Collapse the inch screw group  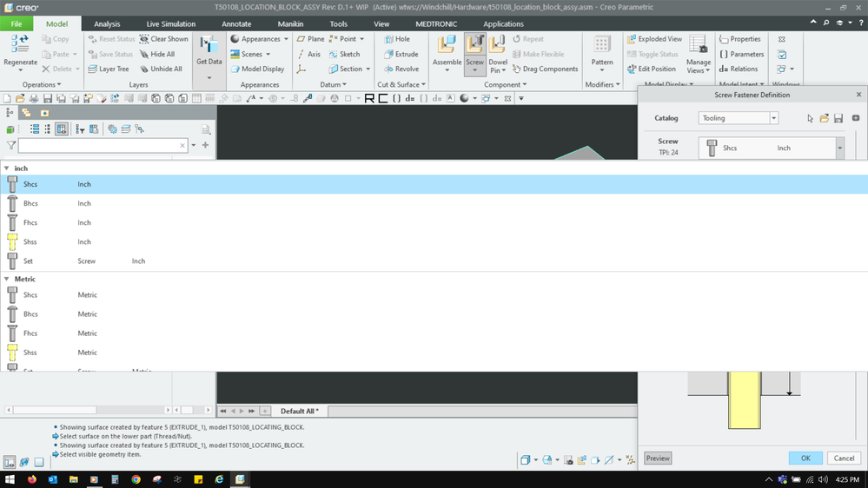[x=7, y=168]
